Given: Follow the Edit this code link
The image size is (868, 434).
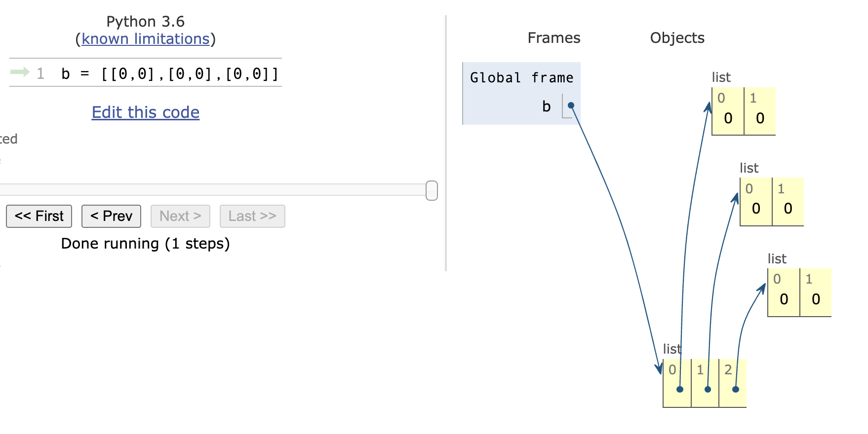Looking at the screenshot, I should pyautogui.click(x=146, y=112).
